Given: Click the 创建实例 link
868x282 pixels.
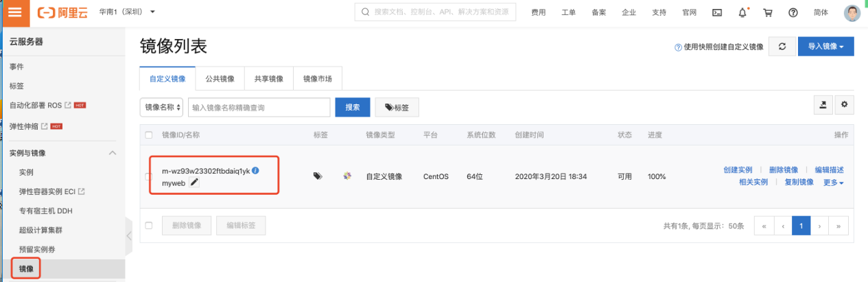Looking at the screenshot, I should tap(738, 170).
